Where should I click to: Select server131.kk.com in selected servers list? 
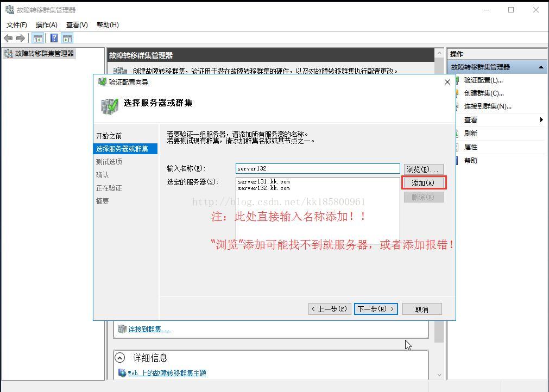pos(264,181)
